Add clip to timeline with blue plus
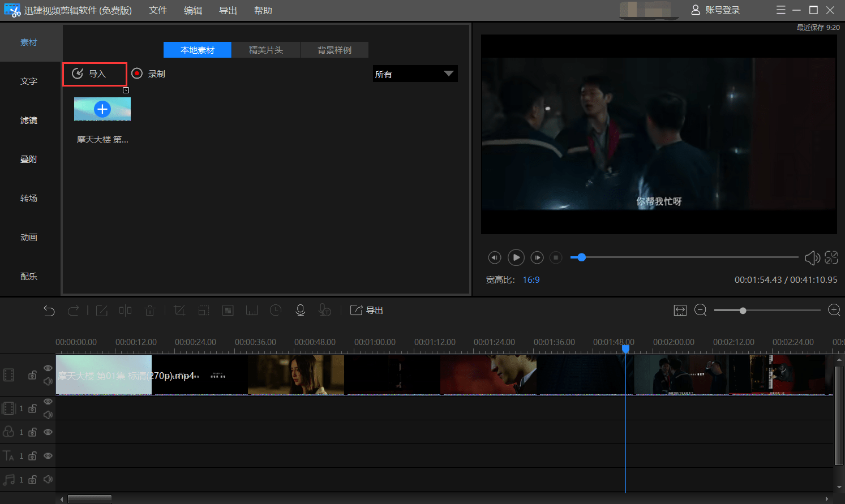 pos(102,109)
